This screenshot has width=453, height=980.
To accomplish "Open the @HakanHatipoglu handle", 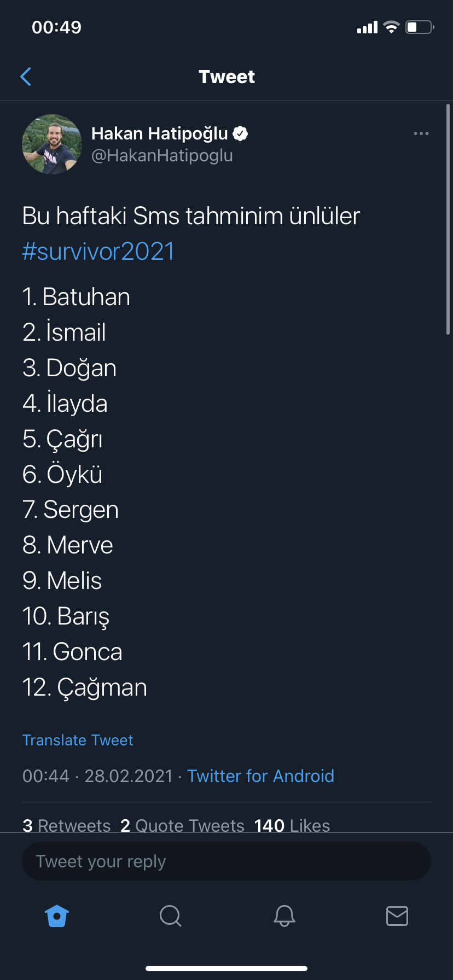I will click(162, 156).
